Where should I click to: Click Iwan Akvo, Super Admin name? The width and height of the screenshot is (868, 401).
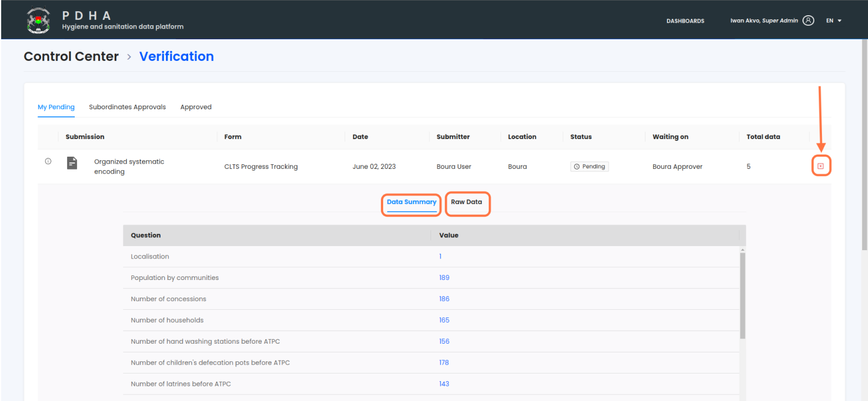764,20
